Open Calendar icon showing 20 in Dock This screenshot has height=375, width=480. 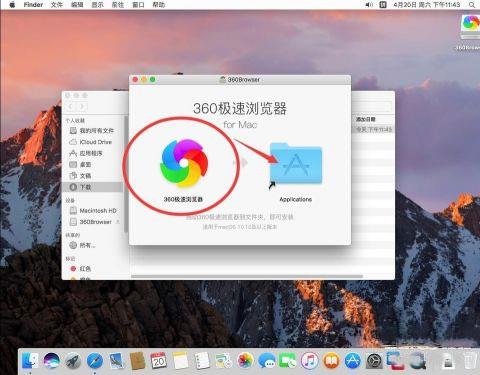(x=159, y=361)
